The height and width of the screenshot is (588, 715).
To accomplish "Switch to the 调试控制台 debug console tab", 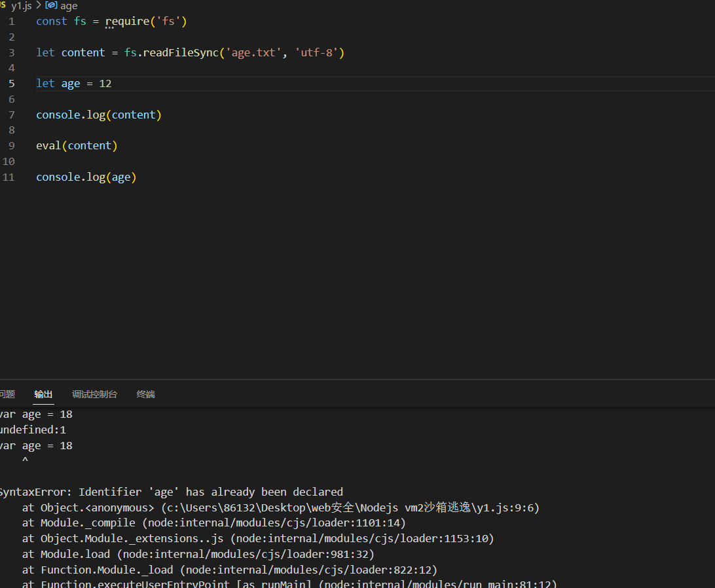I will point(94,394).
